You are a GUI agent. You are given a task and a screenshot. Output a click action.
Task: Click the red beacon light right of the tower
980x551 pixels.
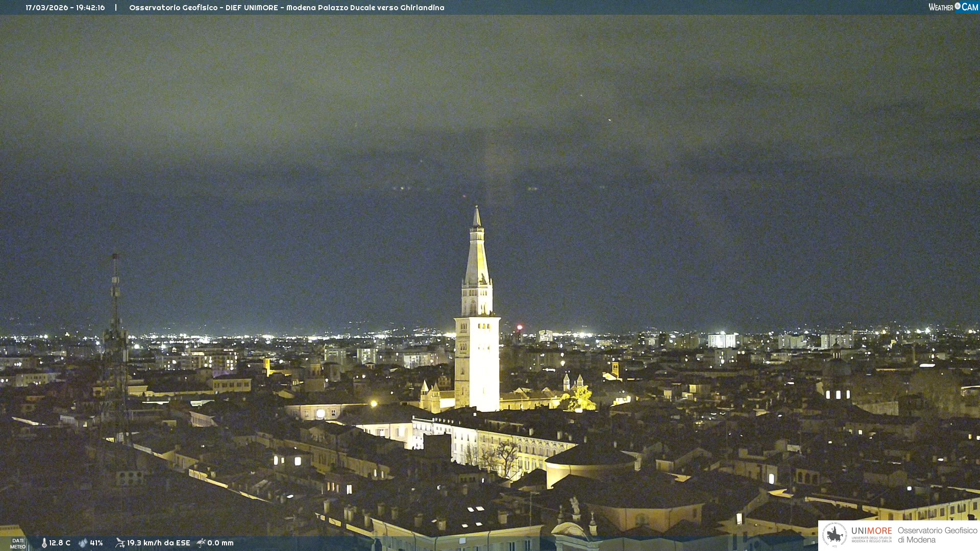(x=520, y=327)
